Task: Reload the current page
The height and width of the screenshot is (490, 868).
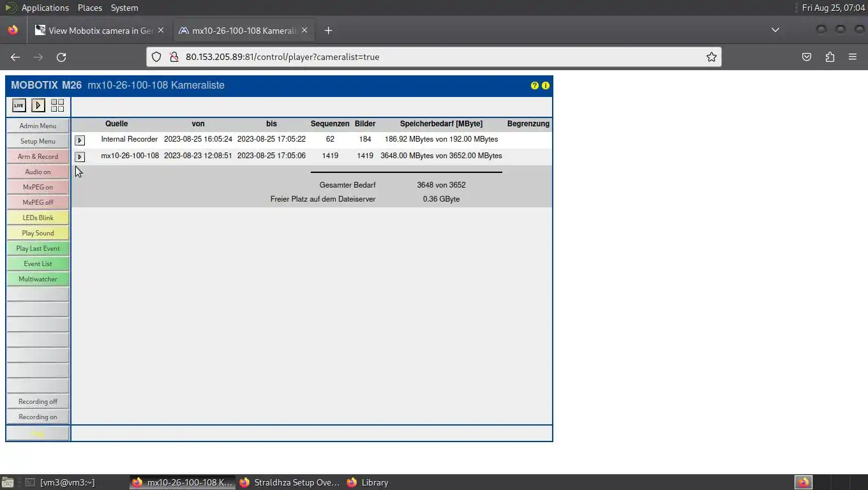Action: point(61,57)
